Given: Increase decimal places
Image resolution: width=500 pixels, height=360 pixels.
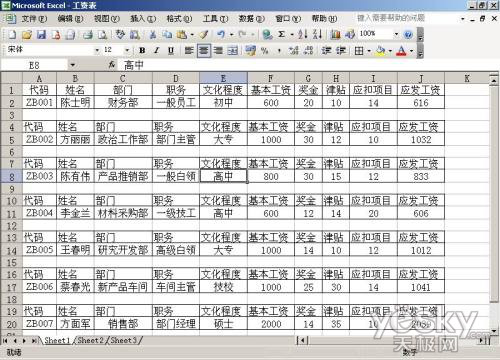Looking at the screenshot, I should click(x=294, y=51).
